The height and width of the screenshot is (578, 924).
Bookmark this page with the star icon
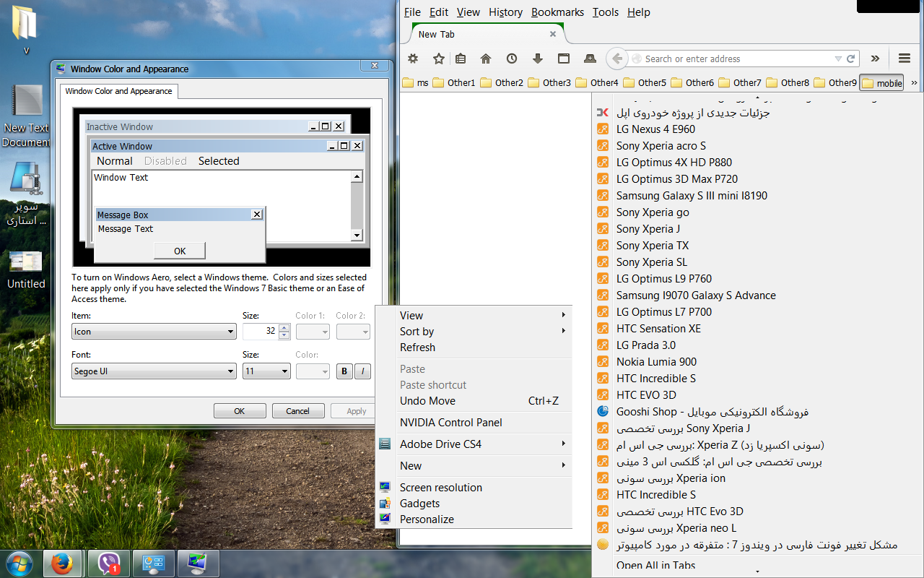[438, 59]
